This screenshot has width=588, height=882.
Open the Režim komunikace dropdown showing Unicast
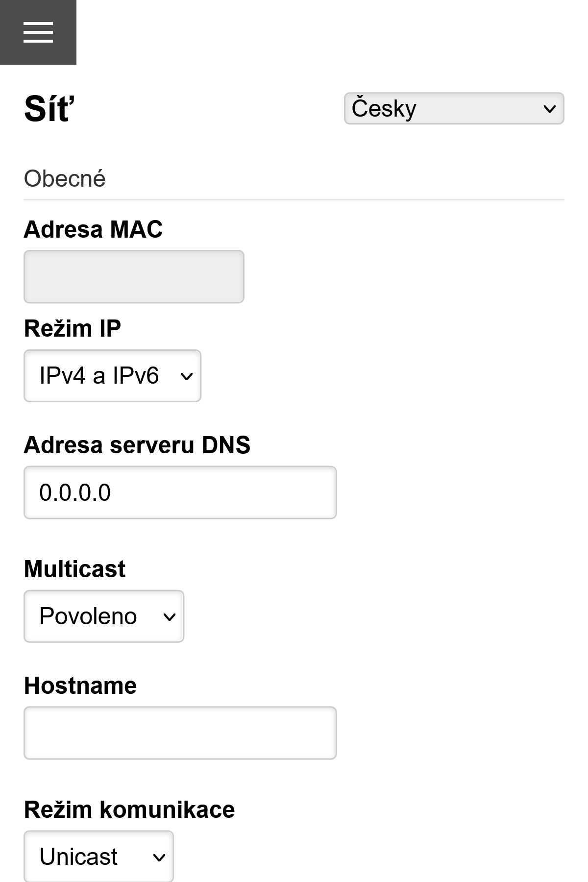(98, 856)
